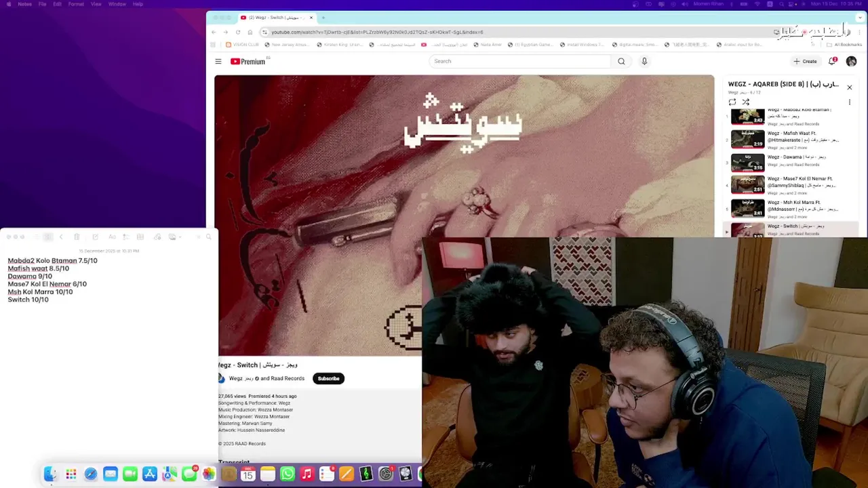Open Reminders from the Dock
The image size is (868, 488).
coord(327,474)
